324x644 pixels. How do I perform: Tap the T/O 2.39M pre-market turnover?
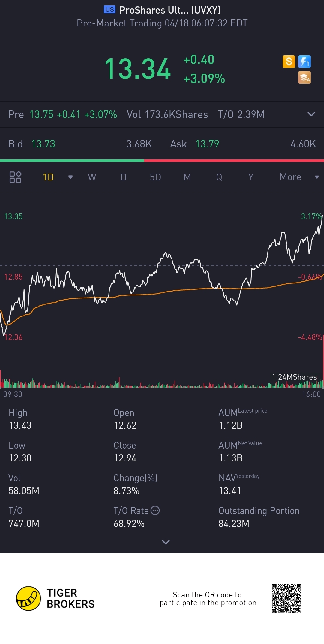[x=241, y=114]
